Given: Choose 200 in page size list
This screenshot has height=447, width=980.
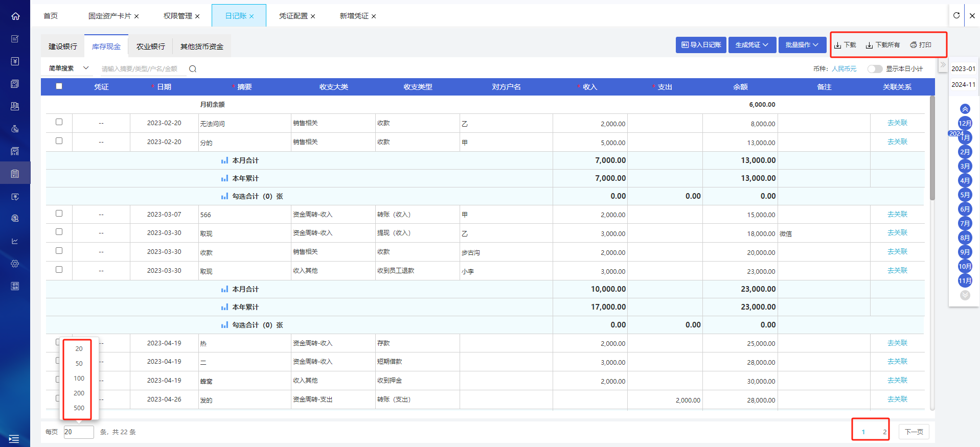Looking at the screenshot, I should (79, 393).
